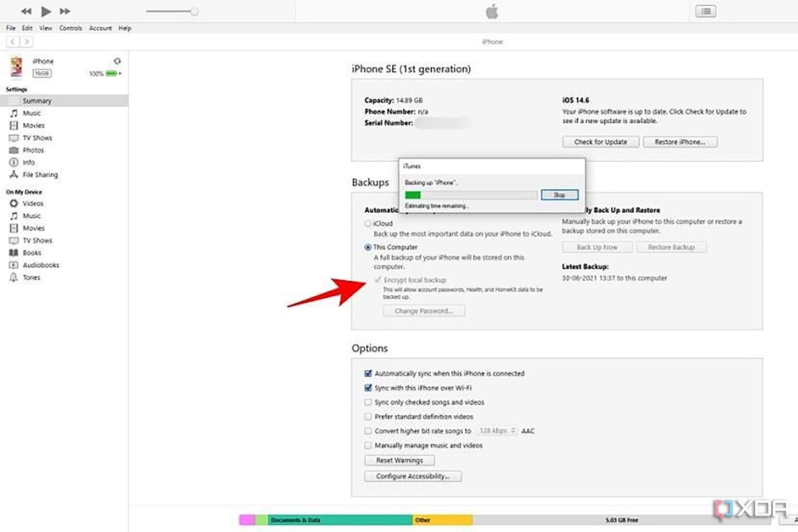
Task: Open the Help menu
Action: (x=125, y=28)
